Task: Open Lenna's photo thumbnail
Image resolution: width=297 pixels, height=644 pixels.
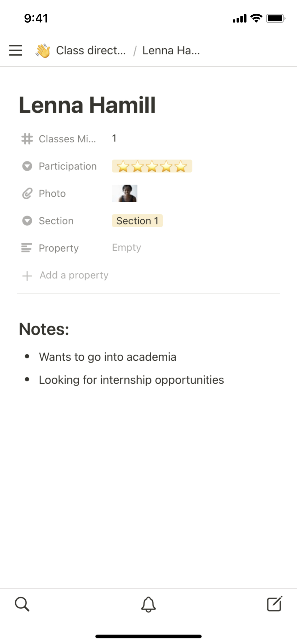Action: 125,193
